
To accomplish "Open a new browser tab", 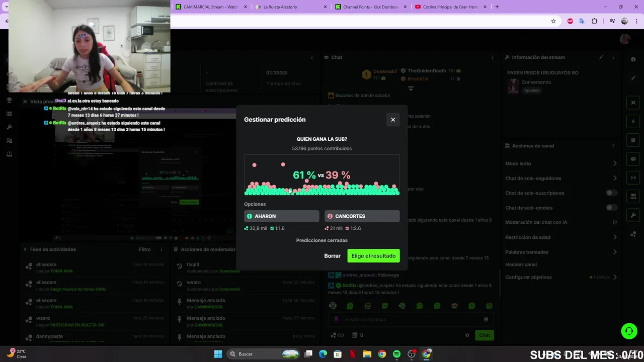I will (x=497, y=7).
